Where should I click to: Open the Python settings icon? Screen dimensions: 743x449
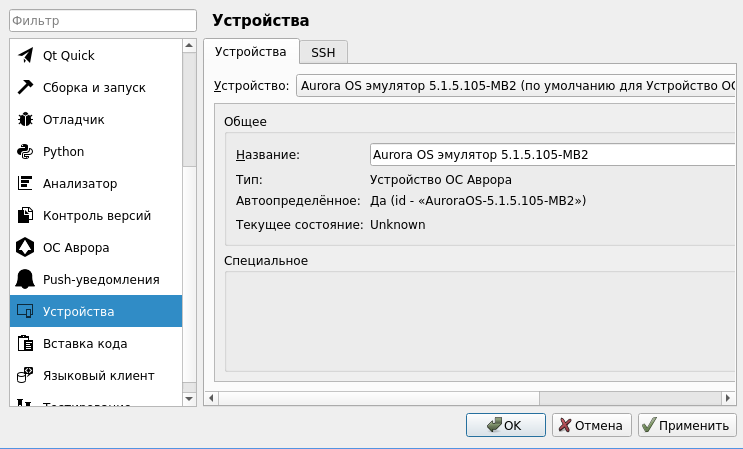click(26, 151)
